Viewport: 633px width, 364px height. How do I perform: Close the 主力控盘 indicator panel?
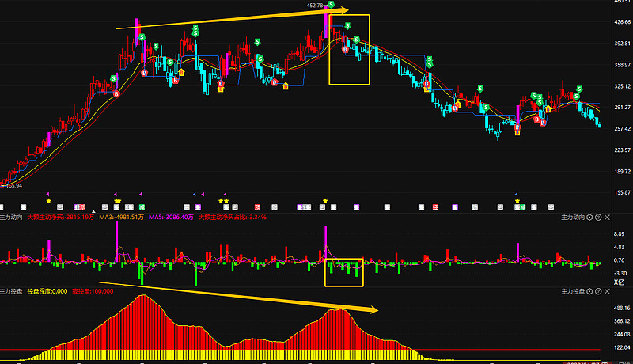click(607, 291)
